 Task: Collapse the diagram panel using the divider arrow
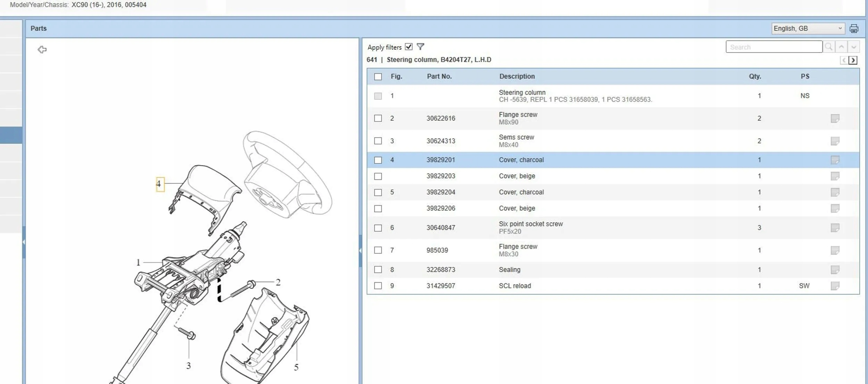(x=360, y=250)
